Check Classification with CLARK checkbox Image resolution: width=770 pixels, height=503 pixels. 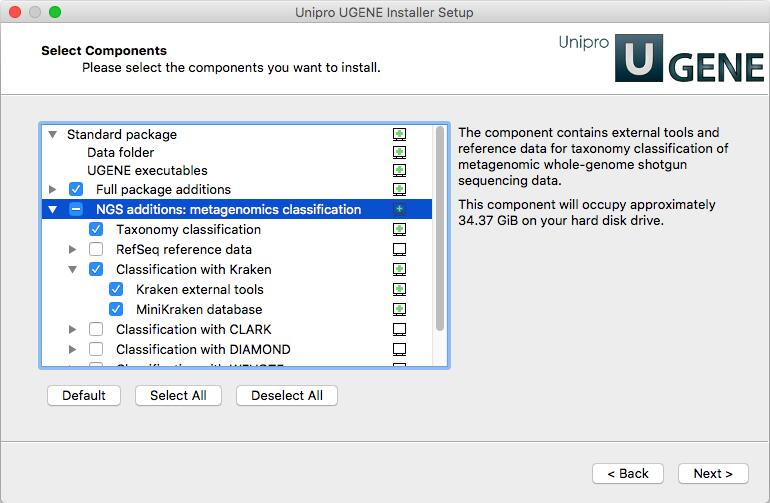pos(96,329)
